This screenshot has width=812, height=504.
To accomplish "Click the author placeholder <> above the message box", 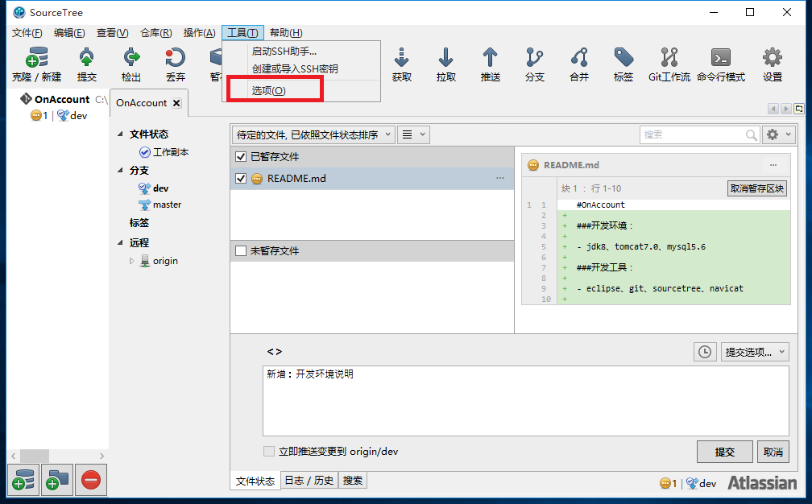I will pyautogui.click(x=275, y=352).
